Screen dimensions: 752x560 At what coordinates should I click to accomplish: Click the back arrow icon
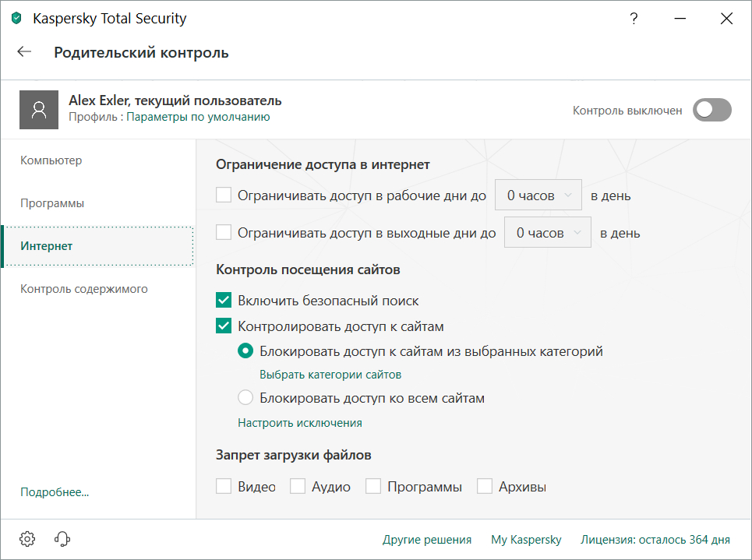[24, 52]
